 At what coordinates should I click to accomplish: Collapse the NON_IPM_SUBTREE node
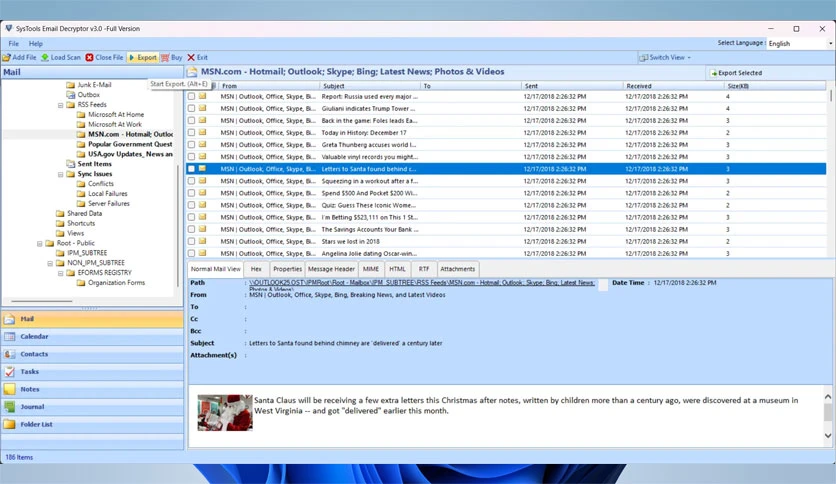click(50, 263)
